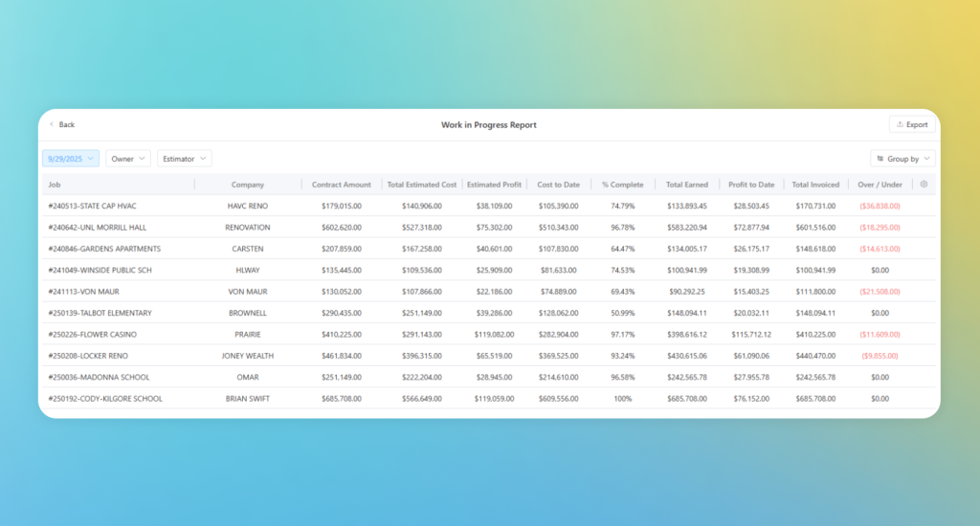Viewport: 980px width, 526px height.
Task: Open the Group by dropdown
Action: [902, 159]
